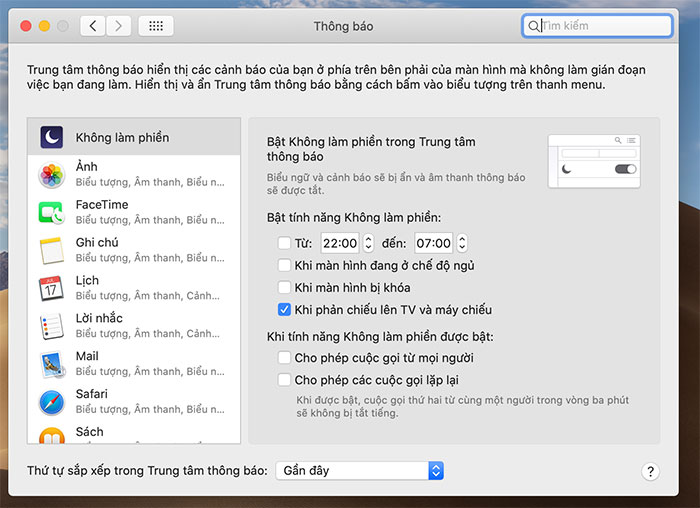
Task: Minimize window with yellow button
Action: pyautogui.click(x=44, y=26)
